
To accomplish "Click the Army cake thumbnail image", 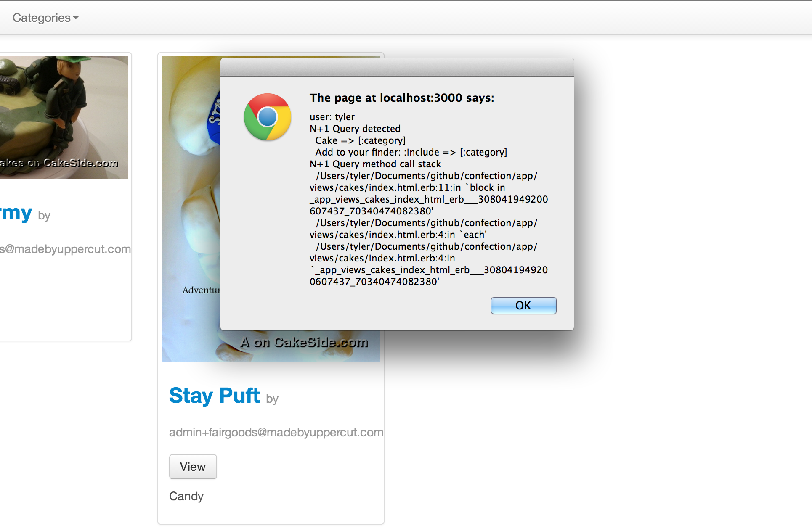I will click(x=63, y=118).
